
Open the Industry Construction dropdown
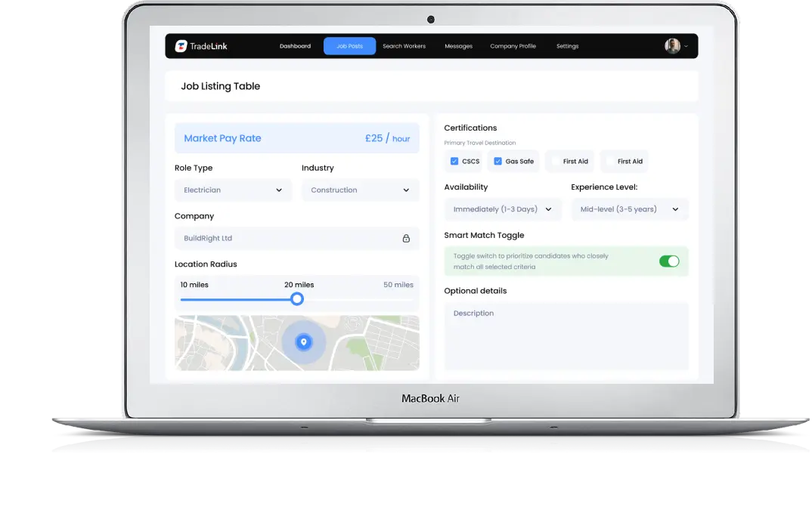(360, 190)
